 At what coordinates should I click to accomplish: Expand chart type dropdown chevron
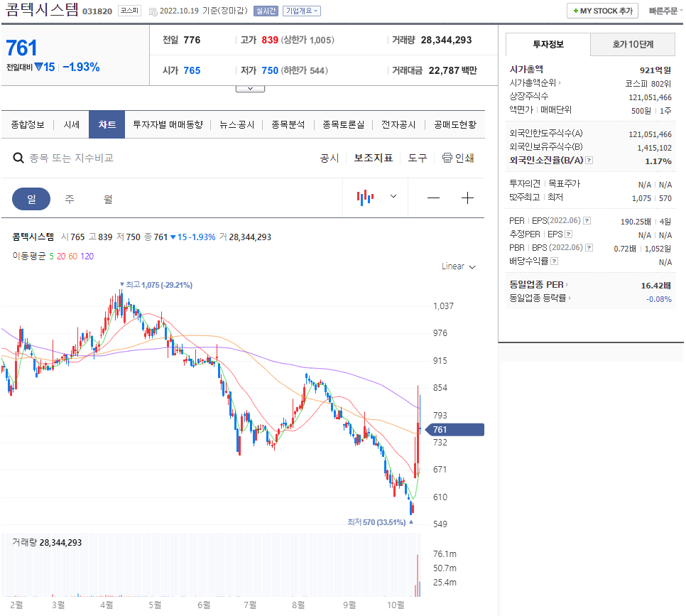[x=393, y=196]
